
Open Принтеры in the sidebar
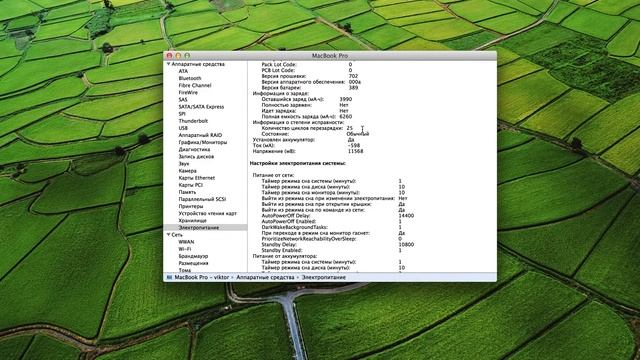pyautogui.click(x=191, y=206)
